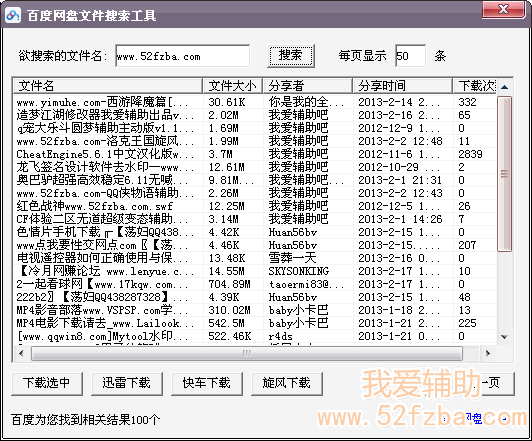Viewport: 532px width, 441px height.
Task: Click the Baidu cloud app icon in title bar
Action: click(13, 15)
